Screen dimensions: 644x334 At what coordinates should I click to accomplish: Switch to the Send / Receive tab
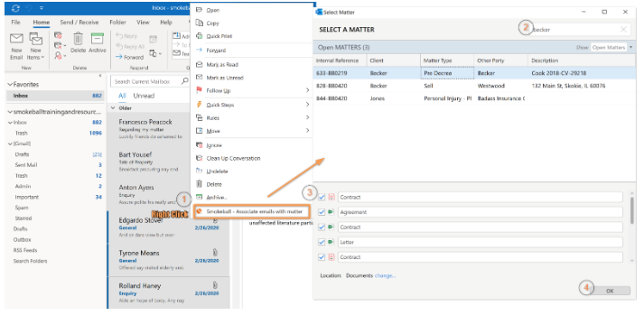pyautogui.click(x=79, y=23)
